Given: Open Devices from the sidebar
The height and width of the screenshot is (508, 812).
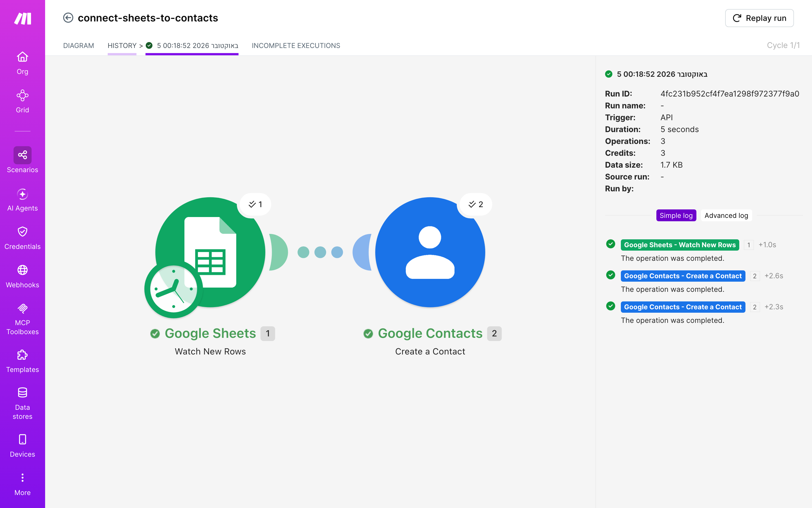Looking at the screenshot, I should tap(23, 446).
